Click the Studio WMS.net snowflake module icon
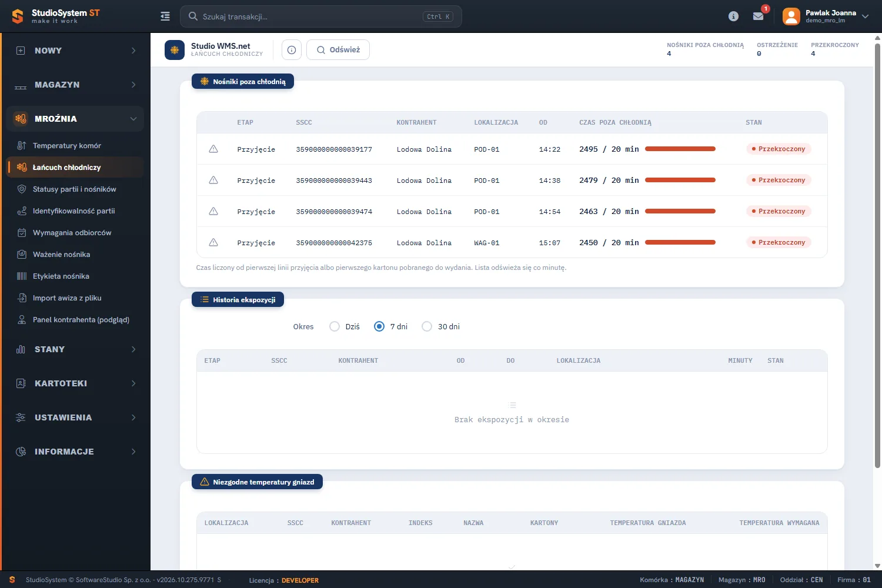Viewport: 882px width, 588px height. (x=175, y=50)
